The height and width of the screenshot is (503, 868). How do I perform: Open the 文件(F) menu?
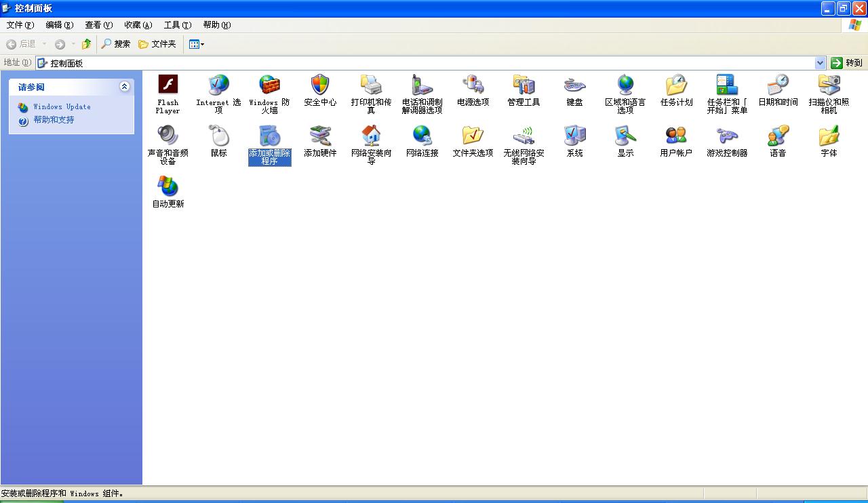pyautogui.click(x=20, y=25)
